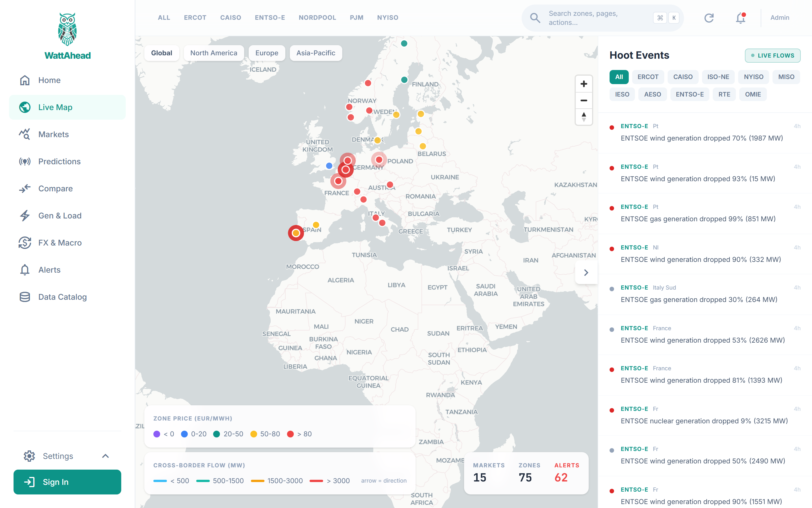
Task: Click the yellow marker above Belarus
Action: coord(423,146)
